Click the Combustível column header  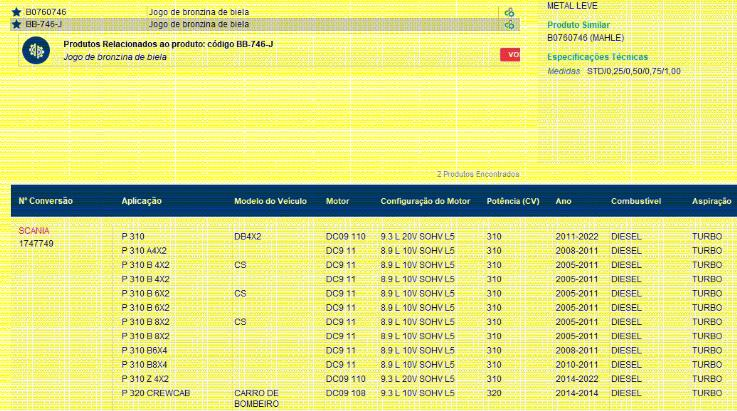(x=636, y=201)
